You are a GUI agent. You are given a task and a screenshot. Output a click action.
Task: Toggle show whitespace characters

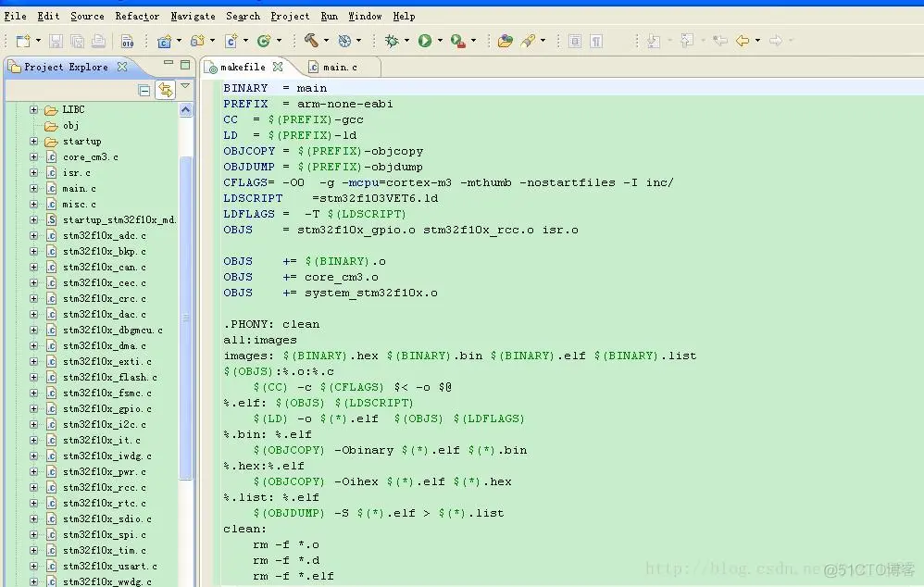[596, 41]
